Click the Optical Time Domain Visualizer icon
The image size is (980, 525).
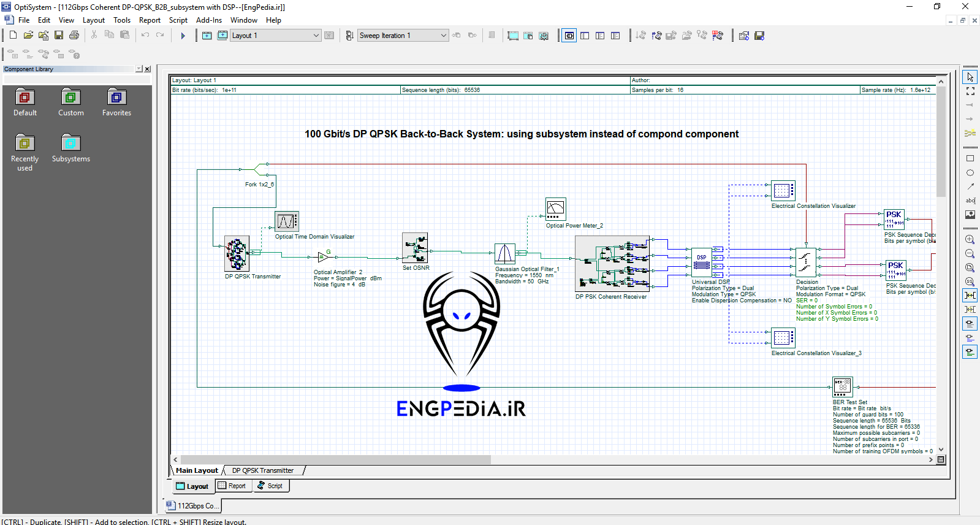287,221
